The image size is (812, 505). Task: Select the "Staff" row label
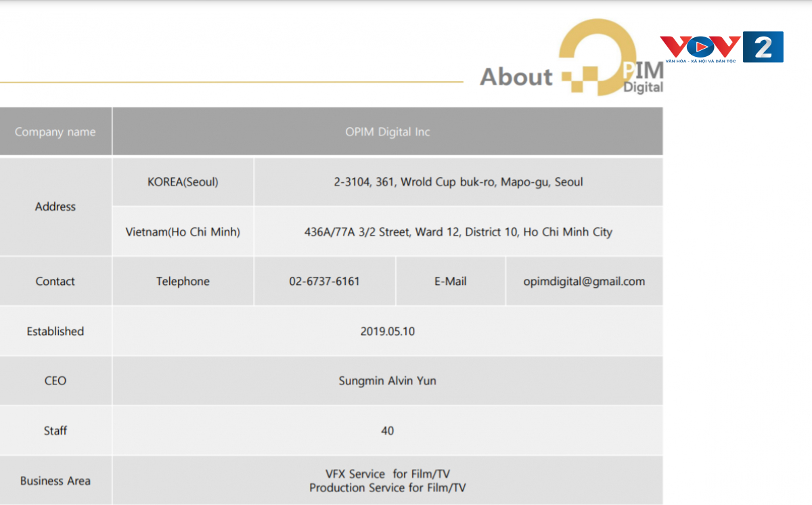pyautogui.click(x=55, y=431)
